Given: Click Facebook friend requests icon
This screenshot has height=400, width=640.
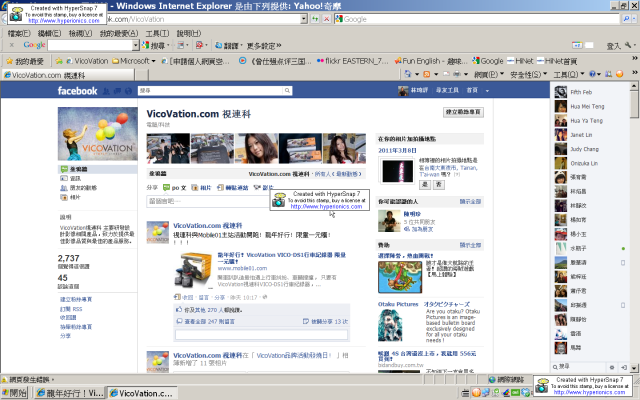Looking at the screenshot, I should point(106,91).
